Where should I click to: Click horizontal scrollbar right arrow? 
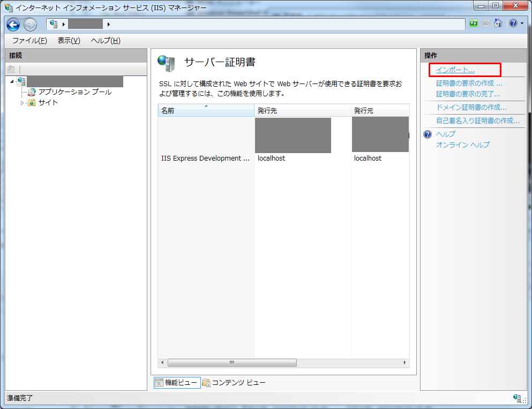click(404, 362)
